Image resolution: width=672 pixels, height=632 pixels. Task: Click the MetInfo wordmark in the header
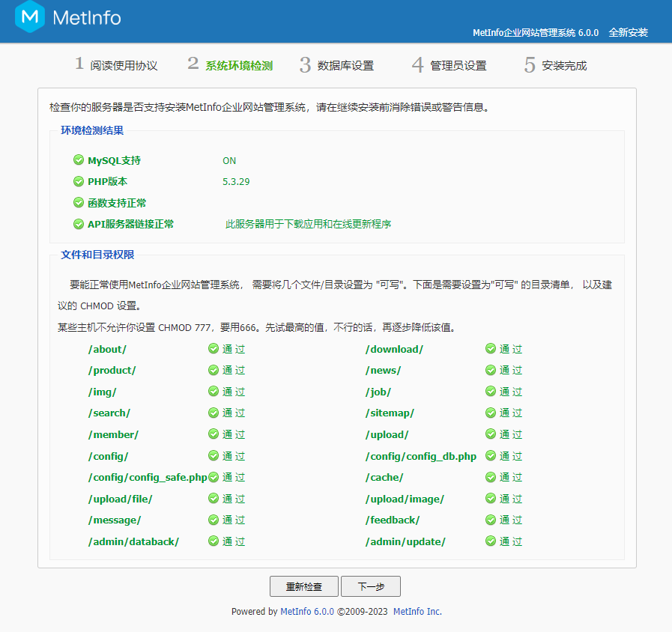pyautogui.click(x=87, y=18)
